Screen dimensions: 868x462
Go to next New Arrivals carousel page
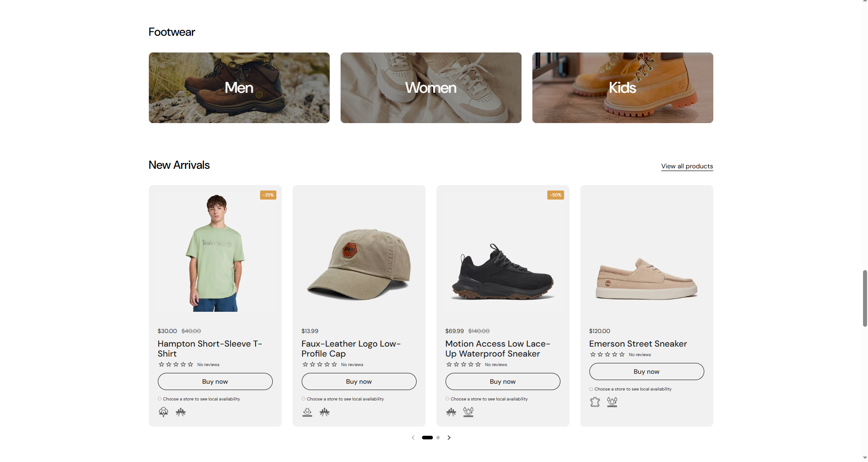(x=449, y=438)
